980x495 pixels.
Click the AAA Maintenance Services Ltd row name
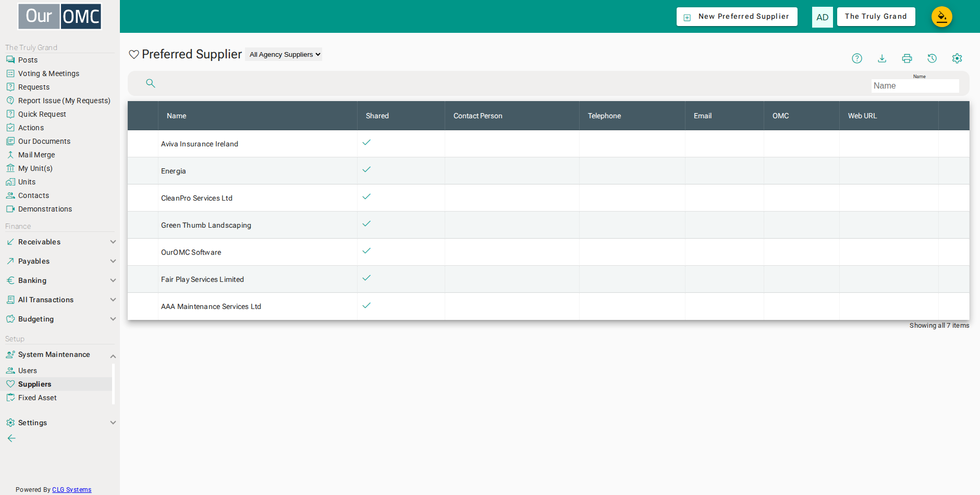[x=211, y=306]
